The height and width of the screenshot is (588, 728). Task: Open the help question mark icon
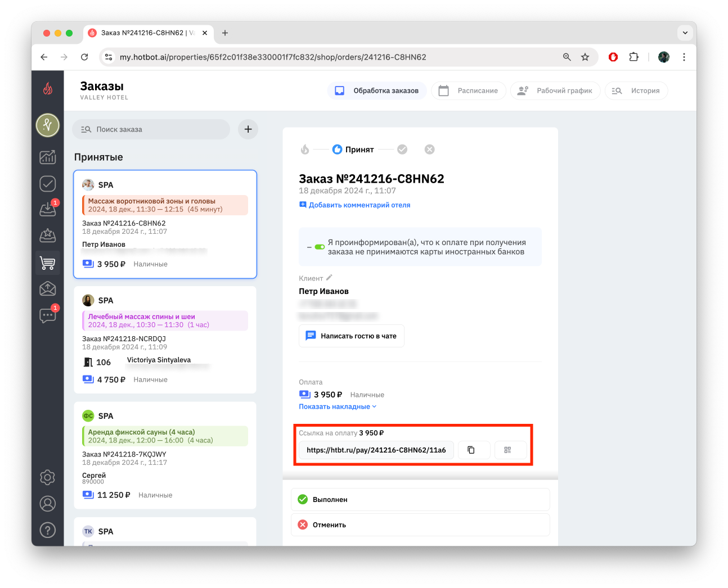(x=48, y=530)
